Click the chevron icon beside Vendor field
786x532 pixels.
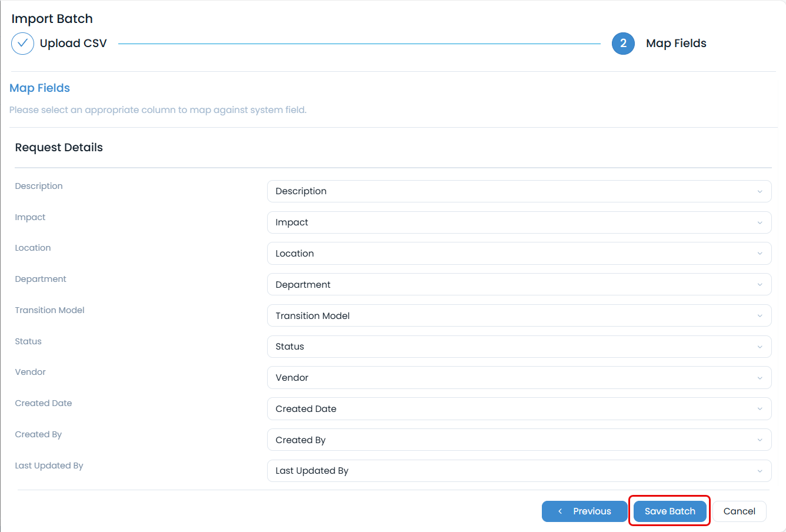tap(760, 377)
